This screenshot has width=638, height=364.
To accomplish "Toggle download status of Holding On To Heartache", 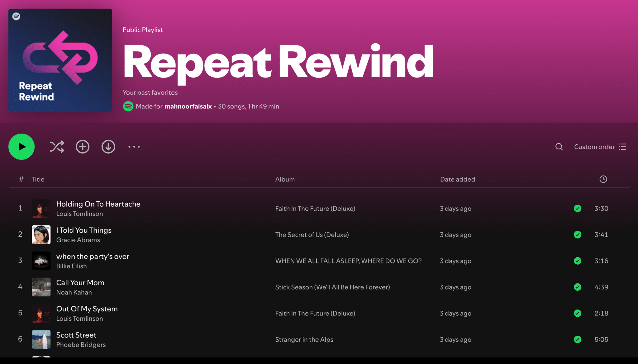I will click(x=578, y=209).
